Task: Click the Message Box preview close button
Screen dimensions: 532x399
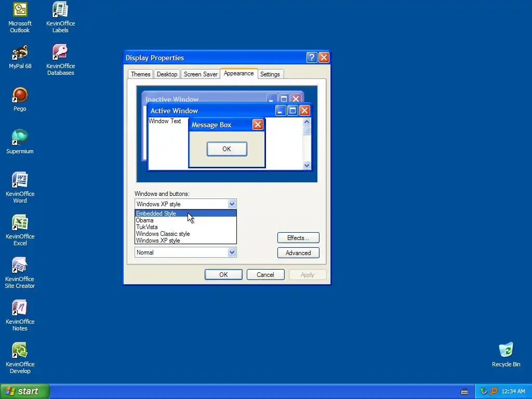Action: (258, 125)
